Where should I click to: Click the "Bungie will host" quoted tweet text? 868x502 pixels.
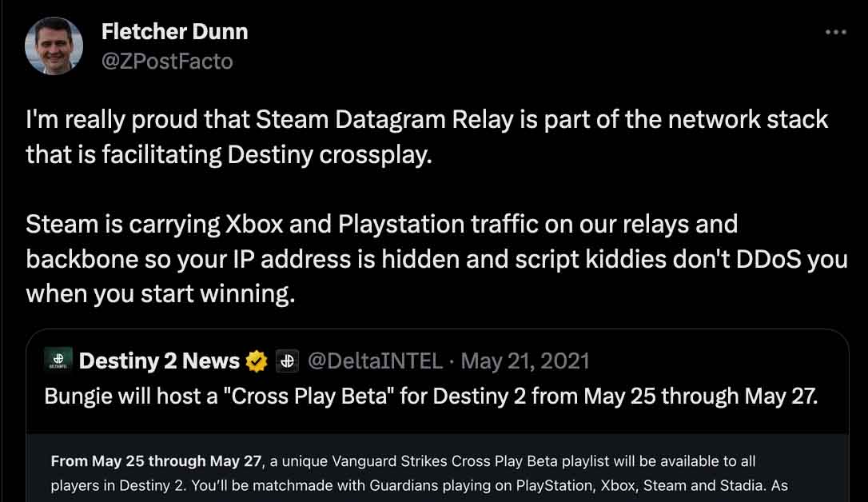[431, 396]
